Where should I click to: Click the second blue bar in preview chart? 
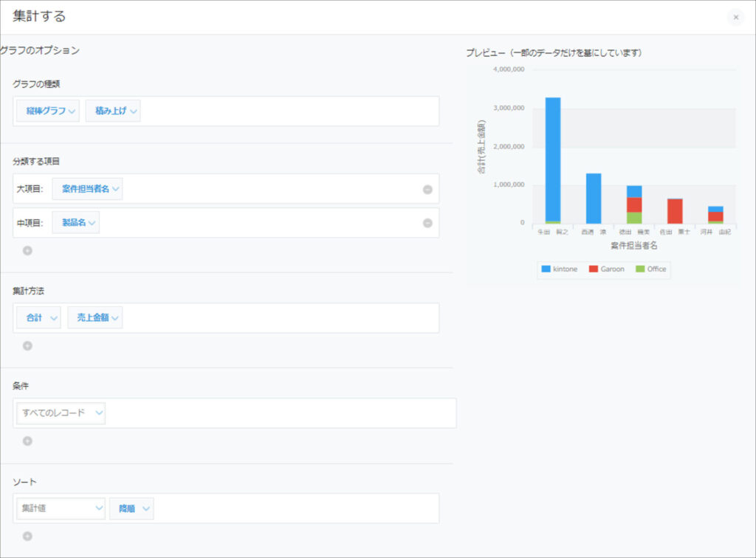(594, 199)
